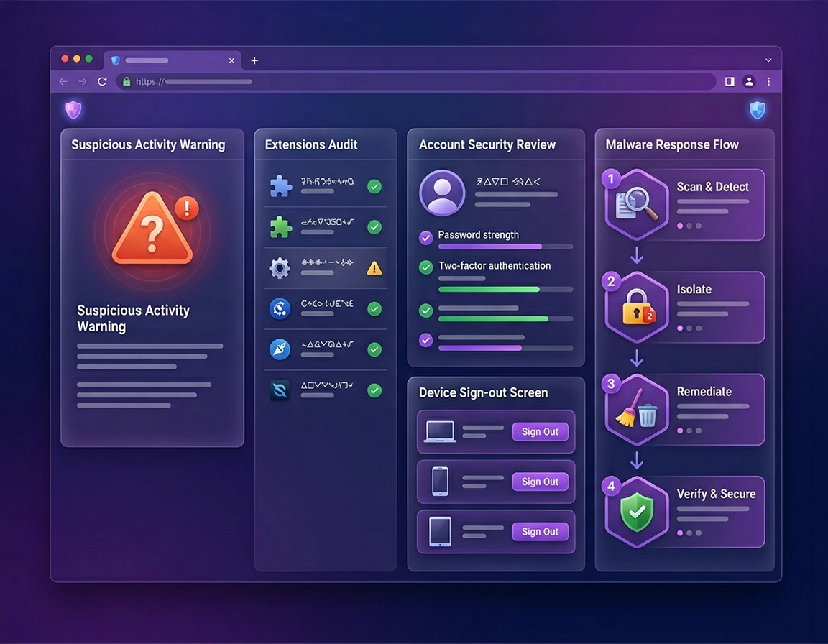The height and width of the screenshot is (644, 828).
Task: Toggle the check for circular-arrow extension
Action: (374, 309)
